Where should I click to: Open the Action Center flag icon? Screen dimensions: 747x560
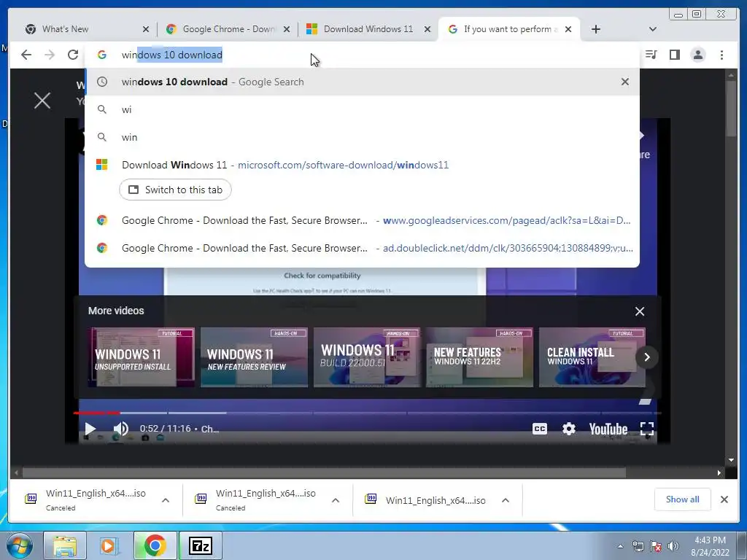click(x=656, y=546)
